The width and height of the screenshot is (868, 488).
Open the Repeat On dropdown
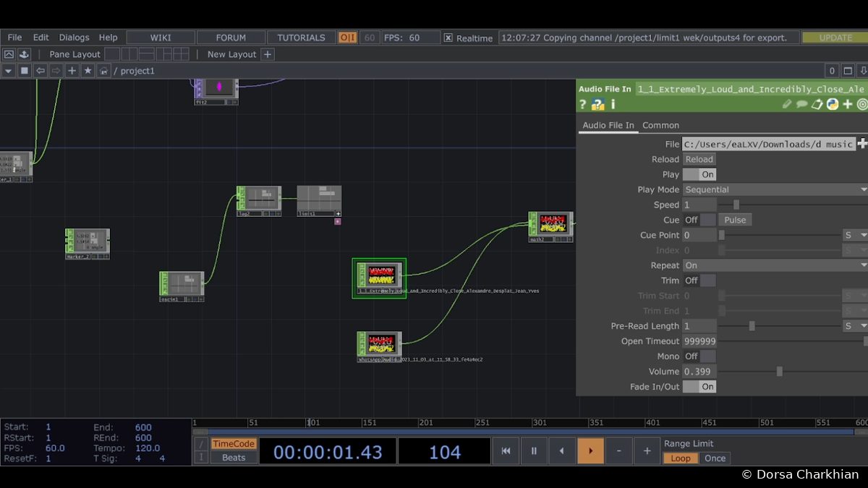click(775, 265)
